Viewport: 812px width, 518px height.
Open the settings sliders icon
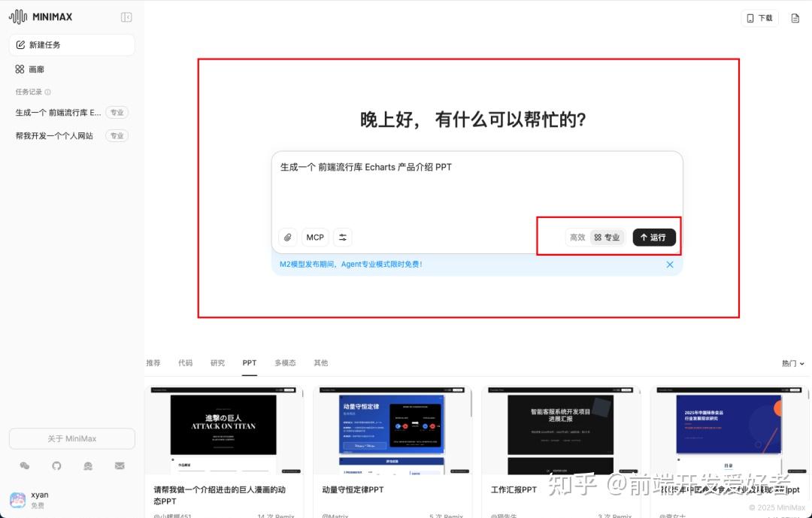[343, 238]
